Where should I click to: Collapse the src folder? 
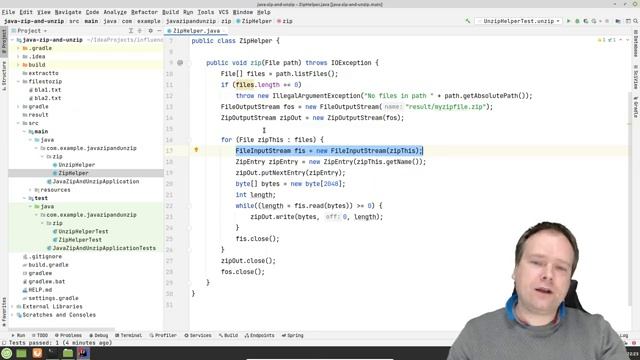[x=18, y=123]
